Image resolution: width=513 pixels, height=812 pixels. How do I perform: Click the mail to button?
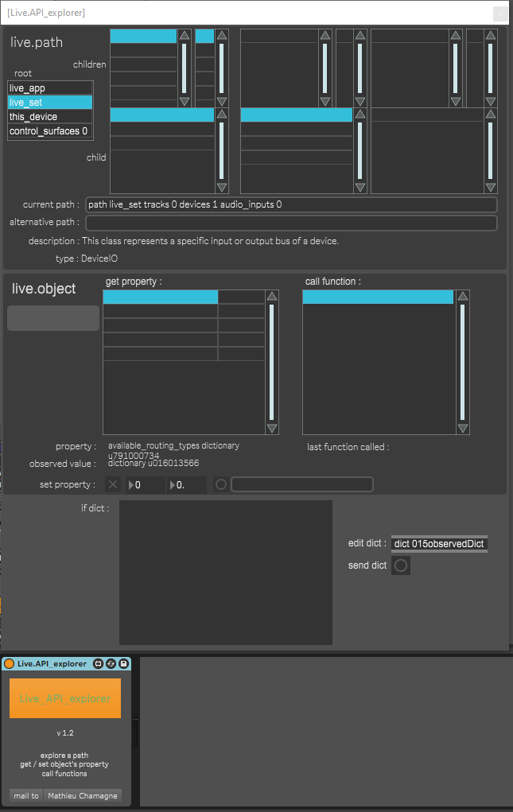coord(25,795)
